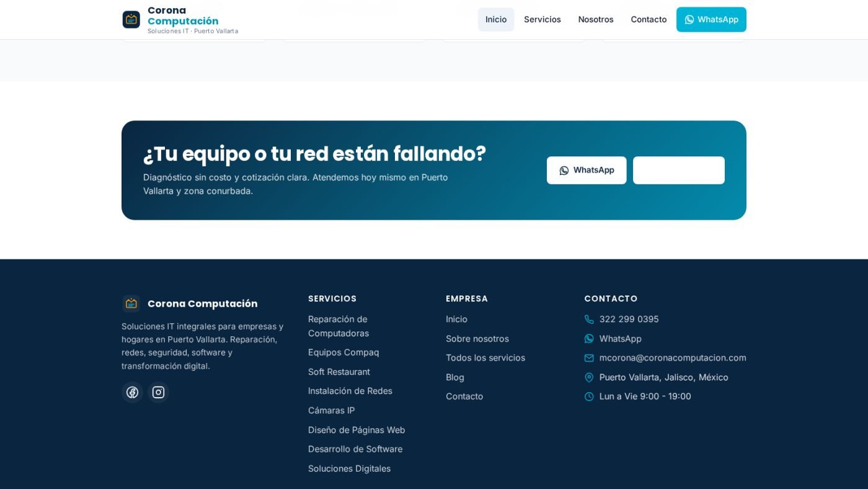Click the Diagnóstico sin costo banner description

point(296,184)
